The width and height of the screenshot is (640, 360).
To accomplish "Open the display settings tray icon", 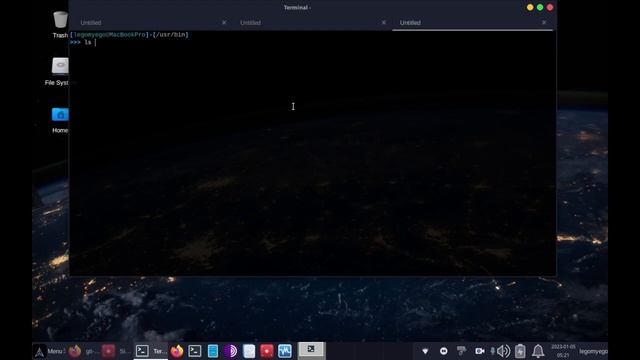I will click(x=462, y=351).
